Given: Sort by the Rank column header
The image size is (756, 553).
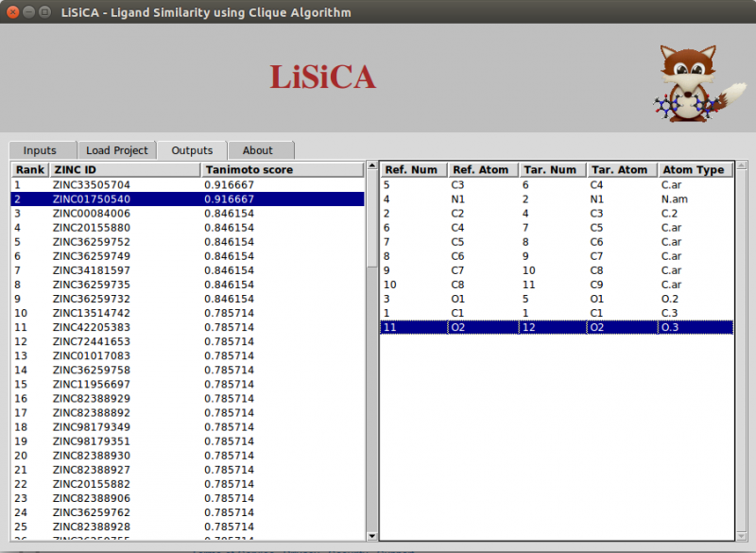Looking at the screenshot, I should [x=30, y=170].
